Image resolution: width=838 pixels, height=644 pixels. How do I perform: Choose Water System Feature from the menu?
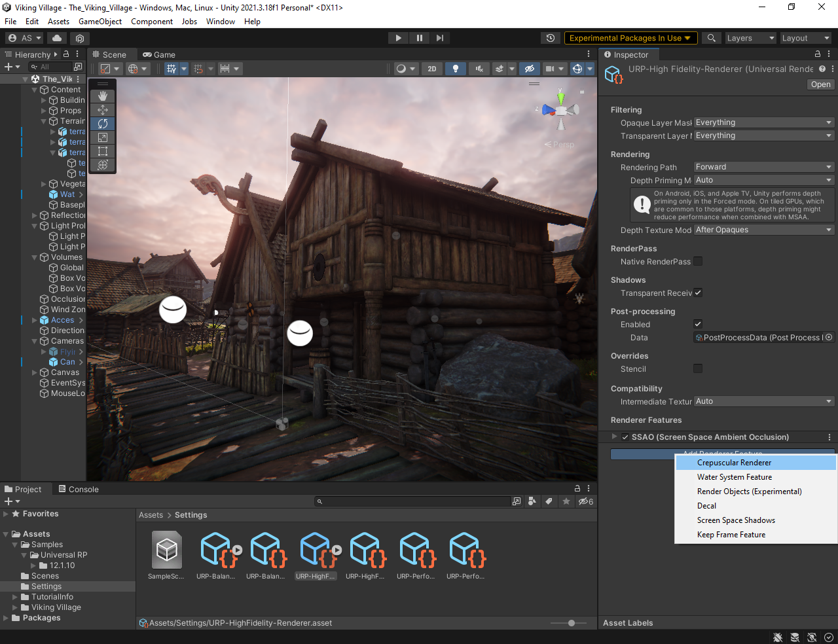[x=735, y=476]
